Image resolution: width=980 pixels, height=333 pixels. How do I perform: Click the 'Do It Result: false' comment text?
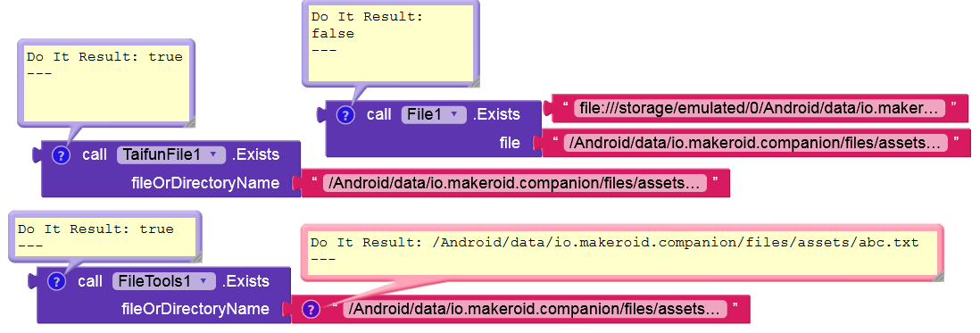click(368, 26)
